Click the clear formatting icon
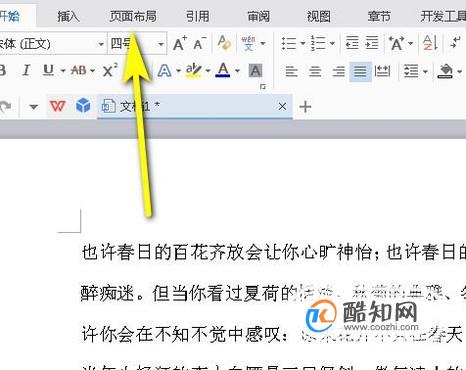This screenshot has height=370, width=466. point(224,43)
